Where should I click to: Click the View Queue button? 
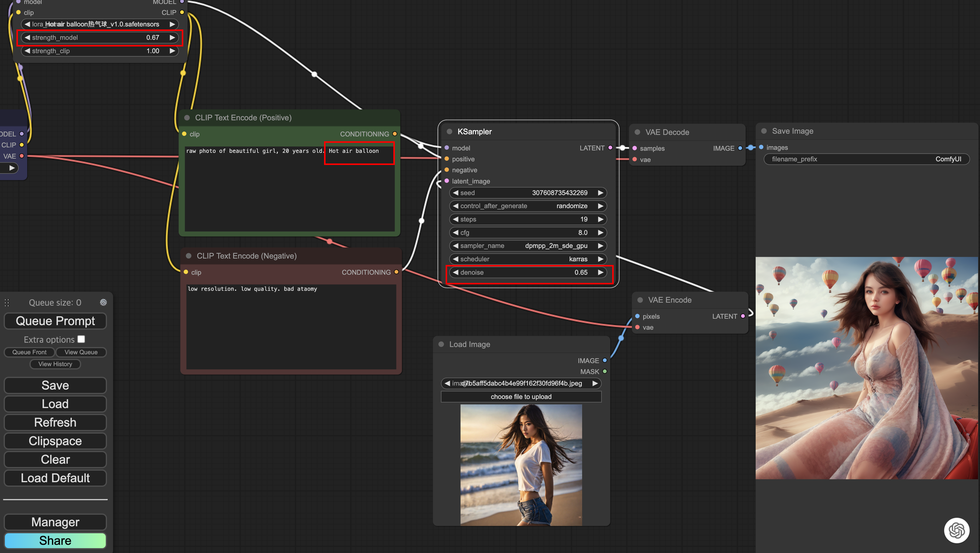point(81,352)
